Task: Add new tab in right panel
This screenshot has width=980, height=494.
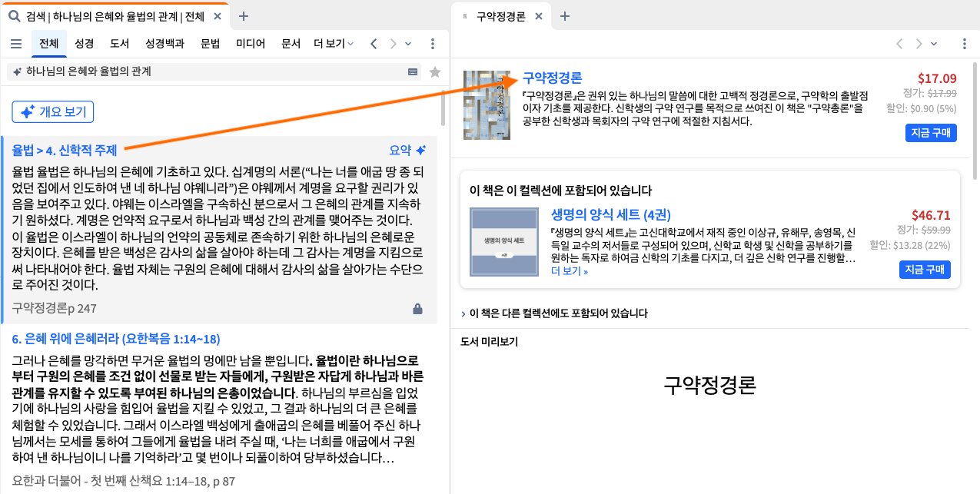Action: point(564,15)
